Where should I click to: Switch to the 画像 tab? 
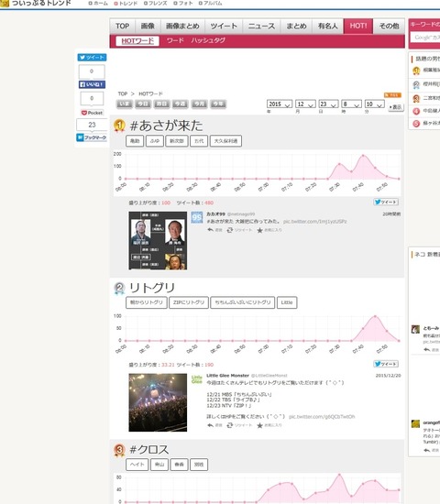tap(148, 26)
